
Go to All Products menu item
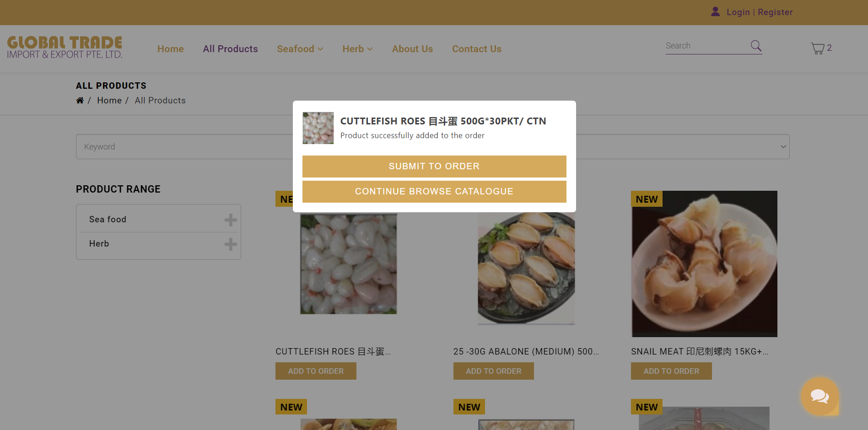[x=230, y=49]
